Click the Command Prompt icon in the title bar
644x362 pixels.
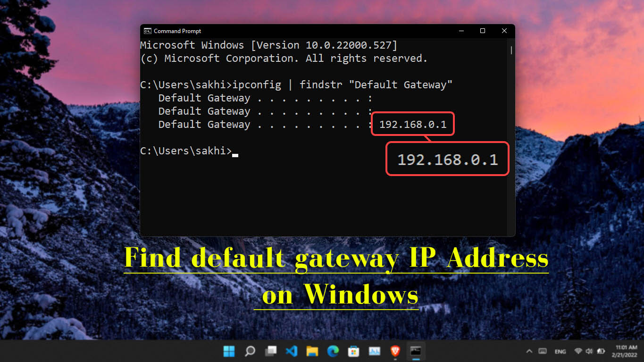[148, 31]
